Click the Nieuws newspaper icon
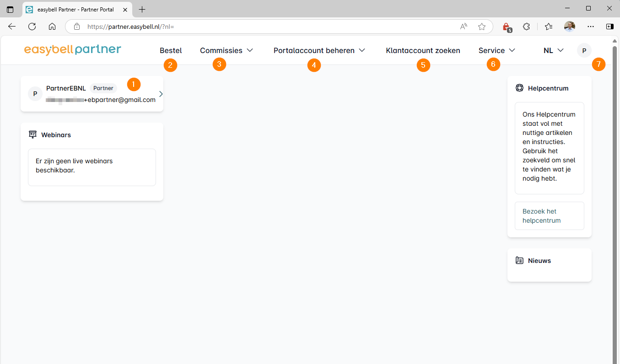 [519, 261]
